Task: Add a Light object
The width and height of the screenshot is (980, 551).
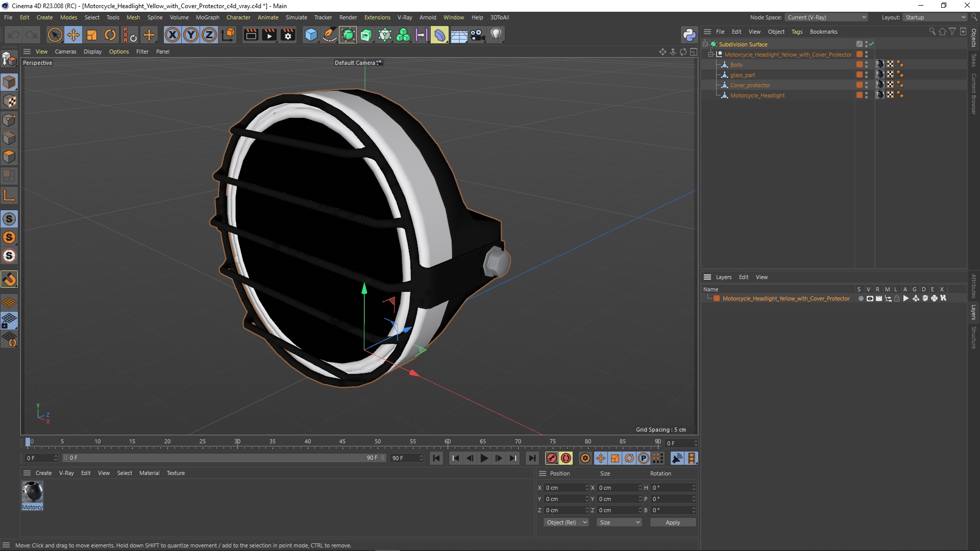Action: click(x=496, y=35)
